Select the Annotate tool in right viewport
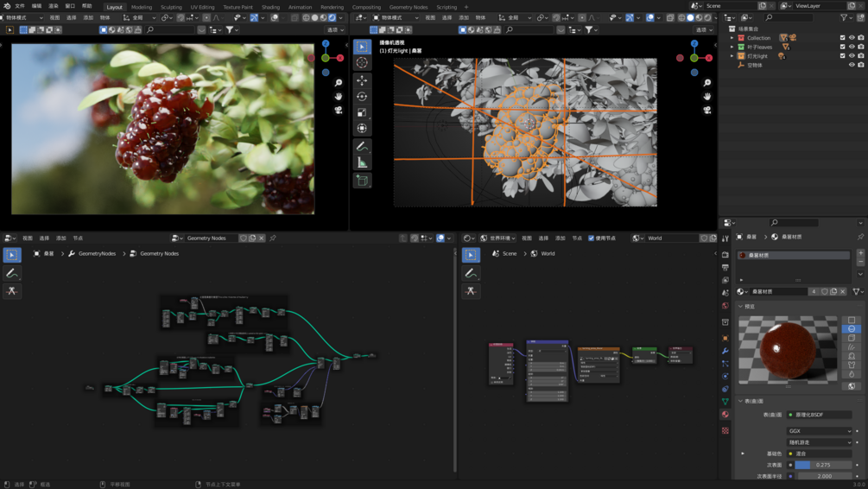 click(x=362, y=147)
